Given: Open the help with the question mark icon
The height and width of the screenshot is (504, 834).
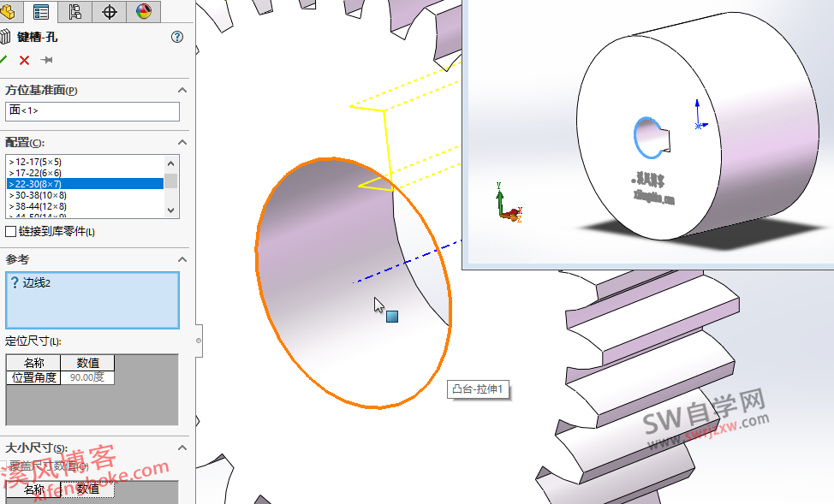Looking at the screenshot, I should [177, 37].
